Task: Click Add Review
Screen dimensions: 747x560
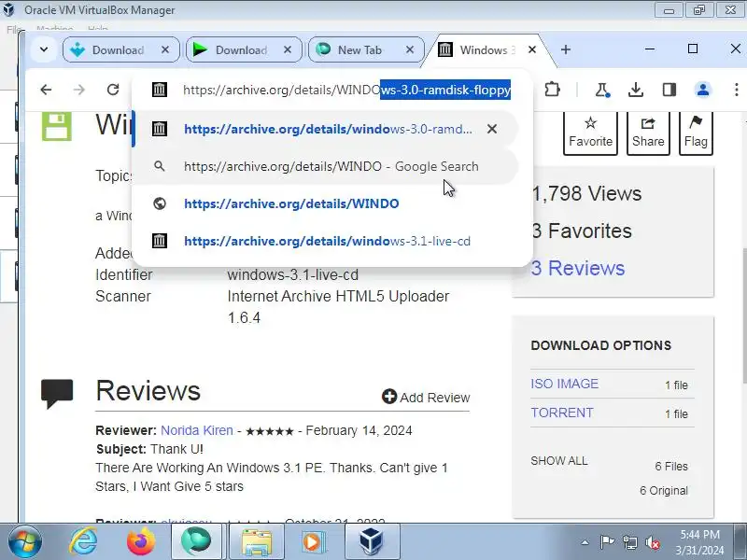Action: (426, 398)
